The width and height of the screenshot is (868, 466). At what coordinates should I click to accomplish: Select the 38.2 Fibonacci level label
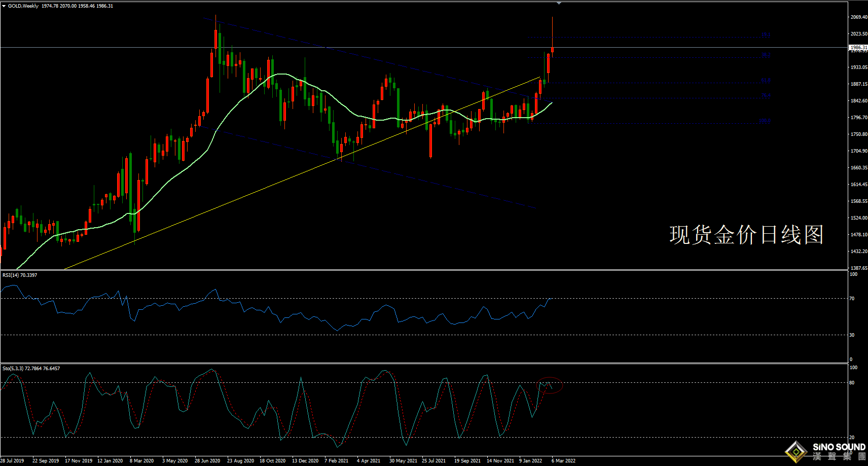pyautogui.click(x=766, y=55)
